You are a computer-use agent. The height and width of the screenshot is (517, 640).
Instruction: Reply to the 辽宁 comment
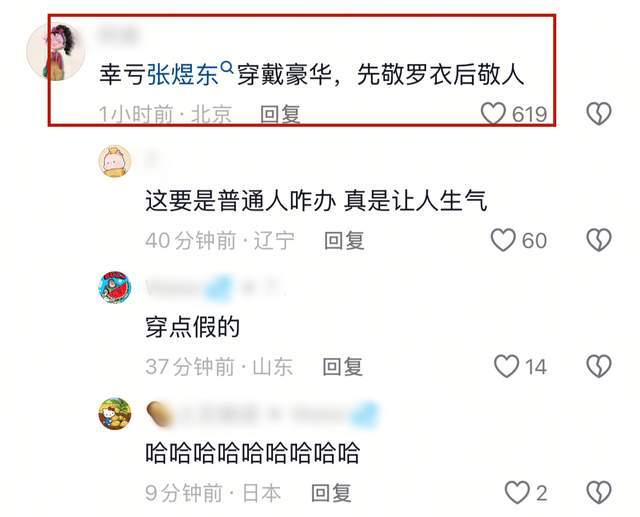tap(344, 240)
